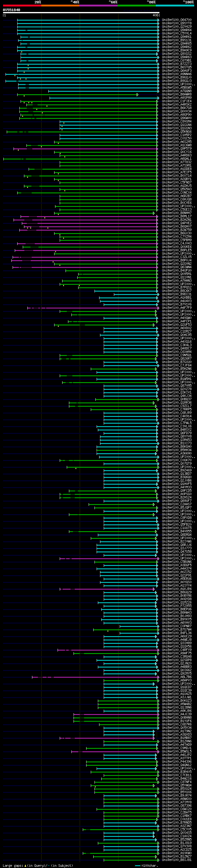Screen dimensions: 197x868
Task: Select the UniRef100_Q5KNG6 label
Action: click(x=176, y=132)
